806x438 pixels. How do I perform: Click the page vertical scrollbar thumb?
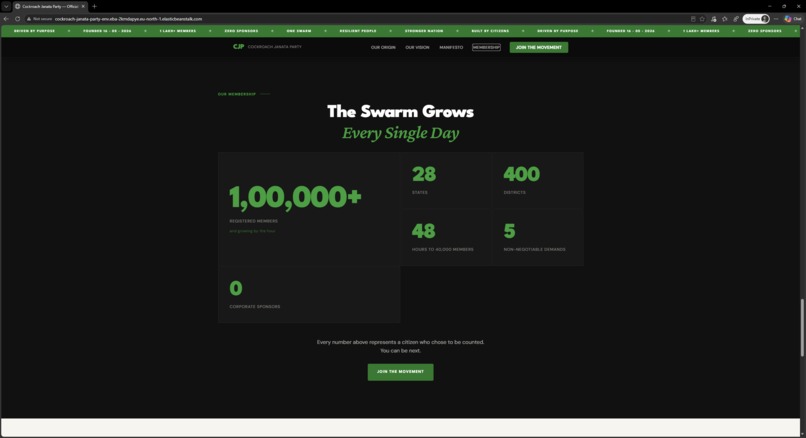point(802,327)
